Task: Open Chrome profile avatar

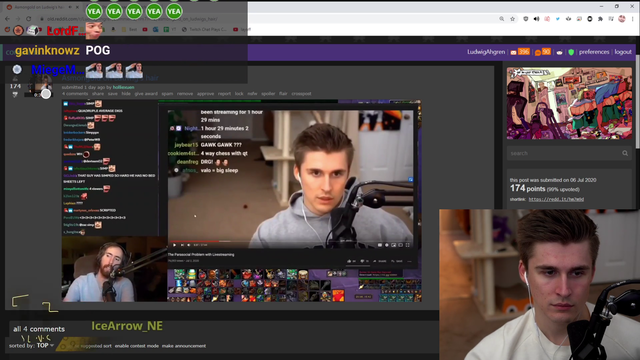Action: pyautogui.click(x=622, y=19)
